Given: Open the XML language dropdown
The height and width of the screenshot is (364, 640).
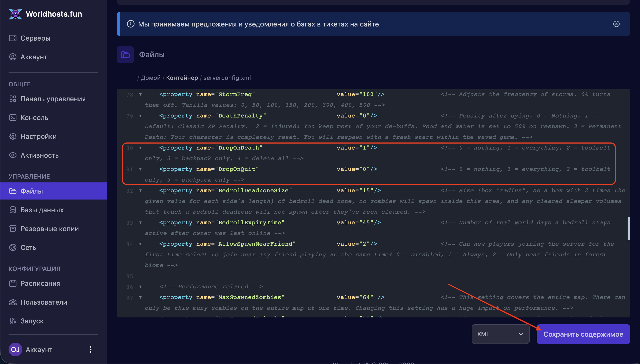Looking at the screenshot, I should 500,334.
